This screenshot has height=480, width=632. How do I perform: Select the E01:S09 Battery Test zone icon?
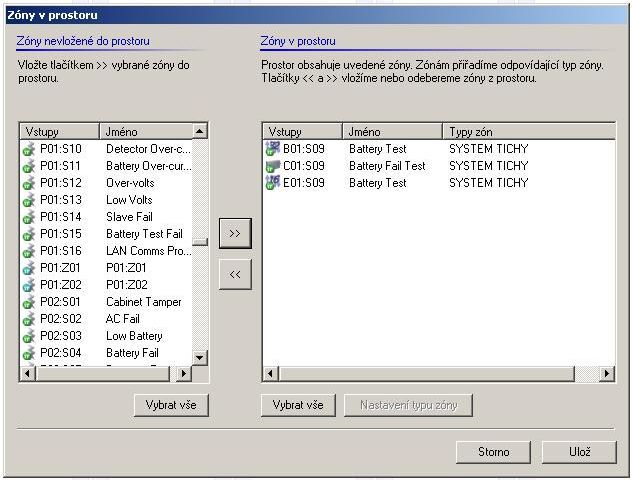(271, 183)
